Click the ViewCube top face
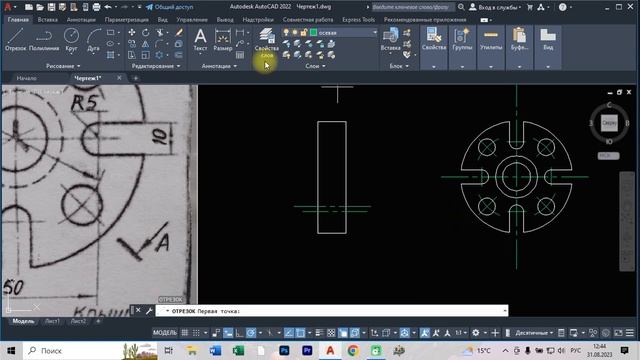640x360 pixels. (x=609, y=123)
